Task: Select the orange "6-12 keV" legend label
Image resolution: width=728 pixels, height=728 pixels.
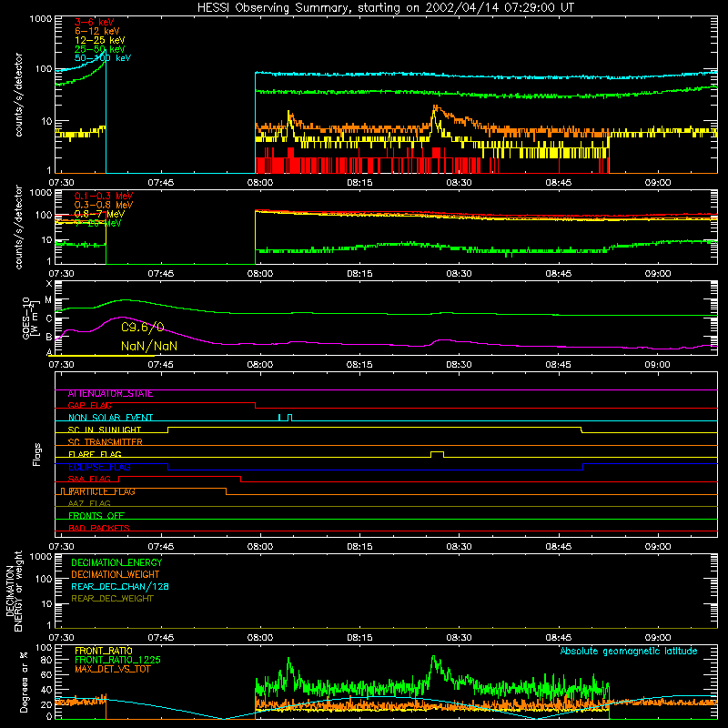Action: click(x=97, y=31)
